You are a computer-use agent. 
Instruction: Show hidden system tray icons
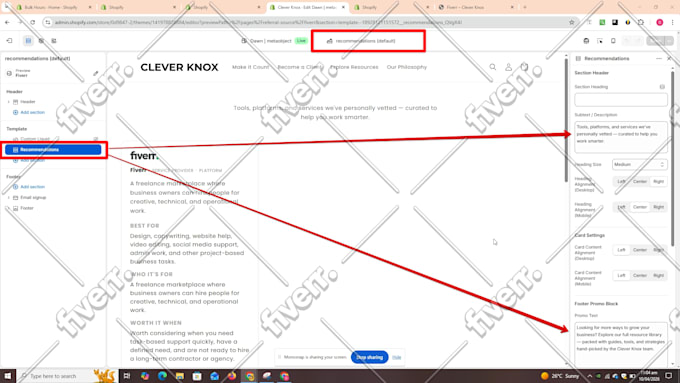point(589,376)
